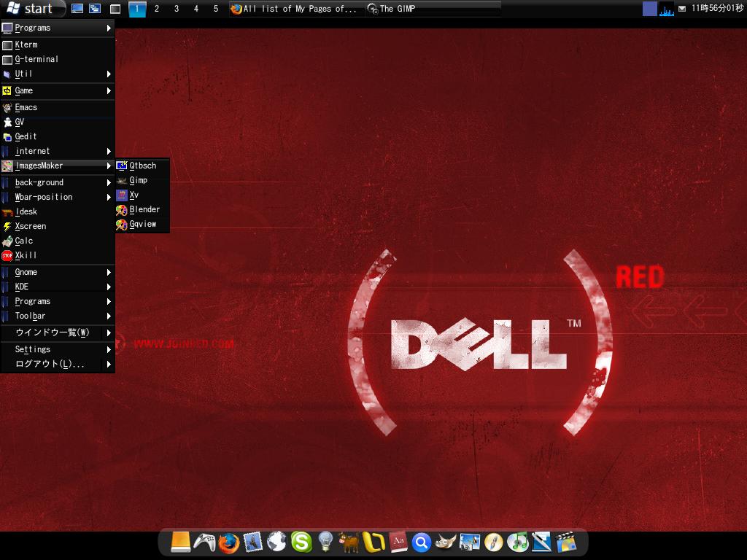Open the music notes disc dock icon
The image size is (747, 560).
pyautogui.click(x=517, y=542)
